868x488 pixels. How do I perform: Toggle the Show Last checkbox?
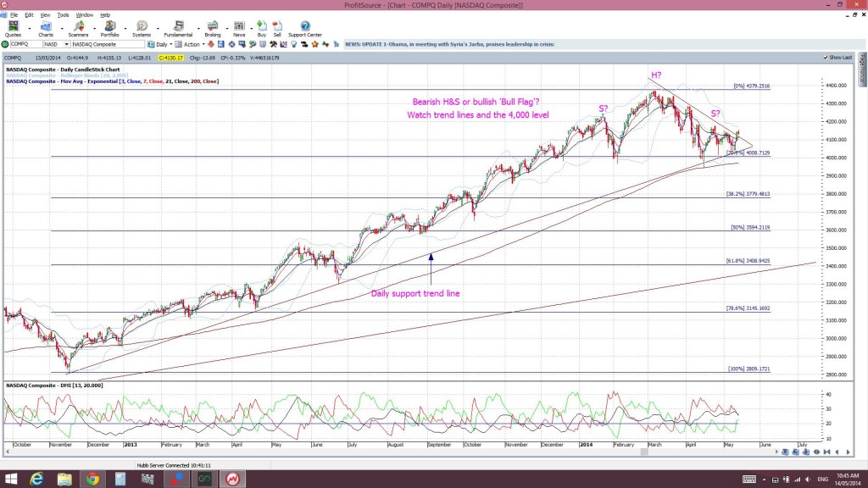click(826, 58)
